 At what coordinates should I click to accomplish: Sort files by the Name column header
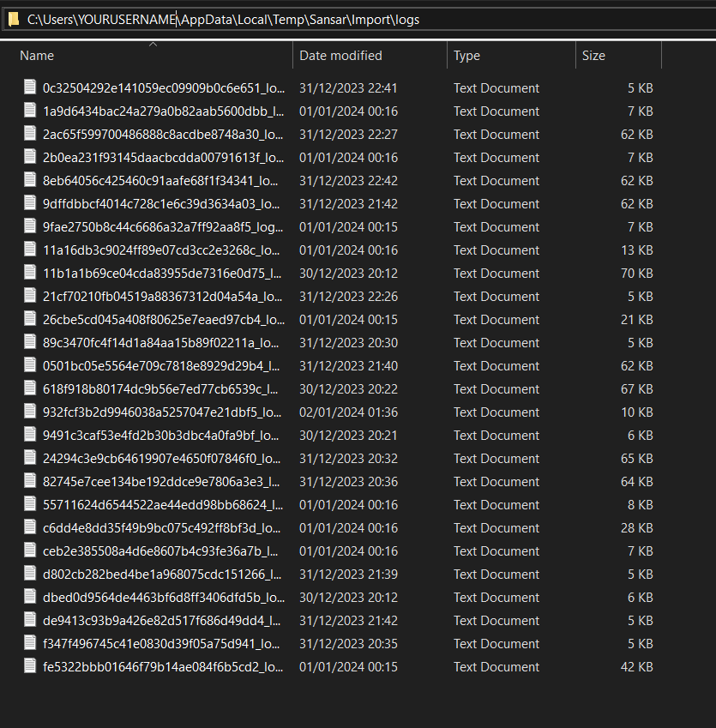[x=37, y=56]
